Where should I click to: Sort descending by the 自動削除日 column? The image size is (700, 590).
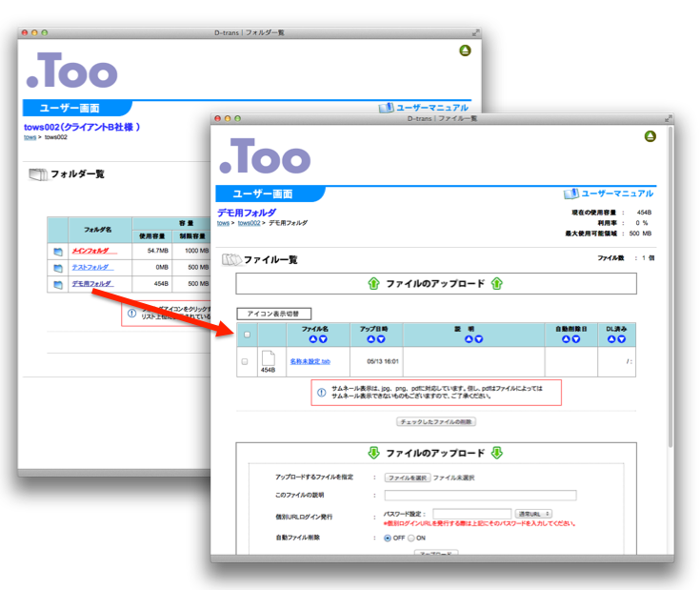coord(576,338)
